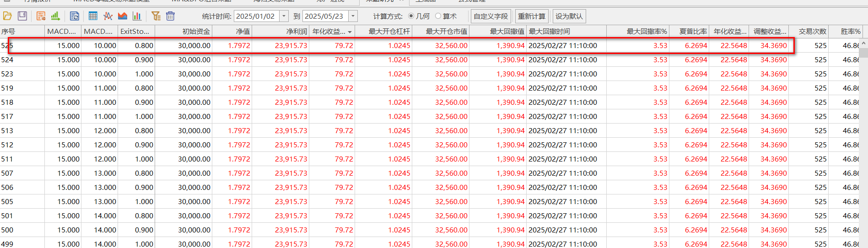Screen dimensions: 868x248
Task: Sort by the 最大回撤值 column header
Action: [498, 32]
